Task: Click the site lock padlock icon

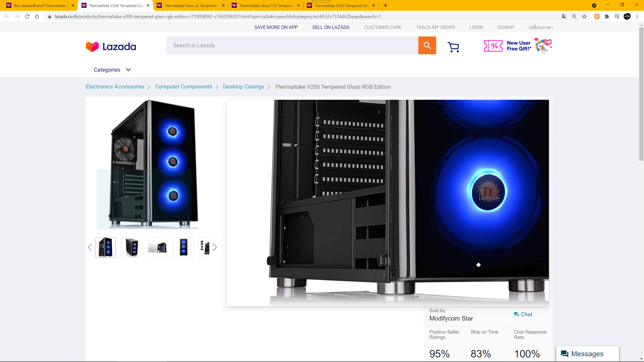Action: 50,16
